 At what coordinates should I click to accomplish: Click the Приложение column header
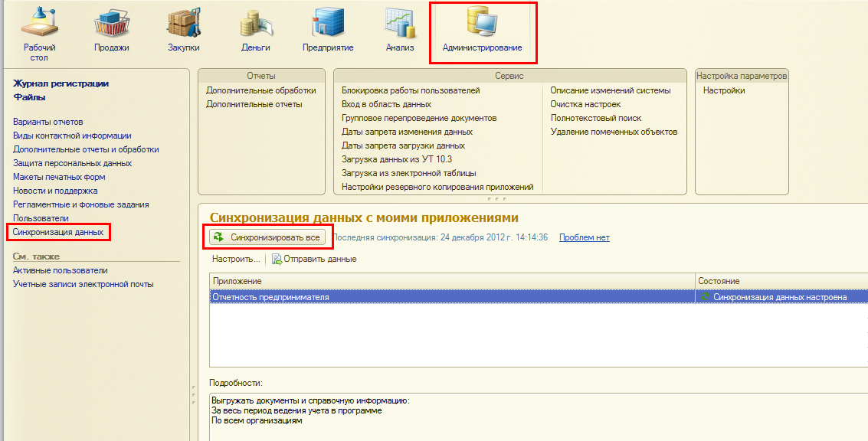[452, 281]
